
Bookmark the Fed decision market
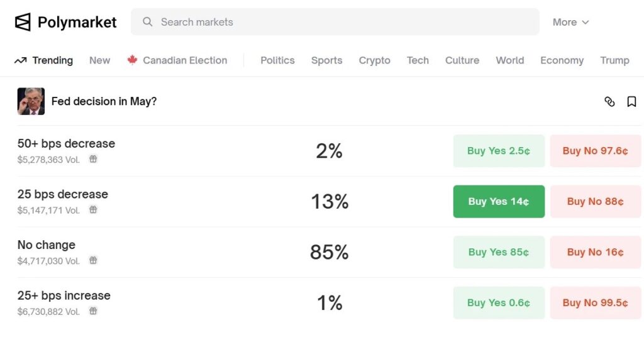pyautogui.click(x=631, y=102)
